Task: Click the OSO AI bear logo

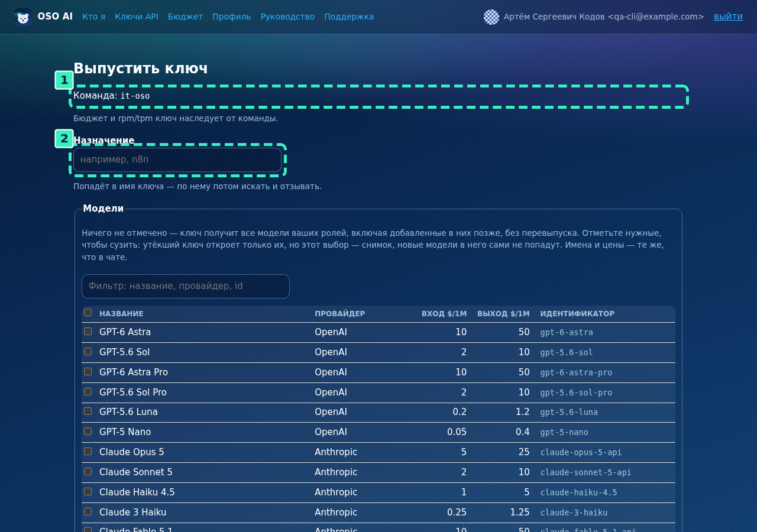Action: pos(22,17)
